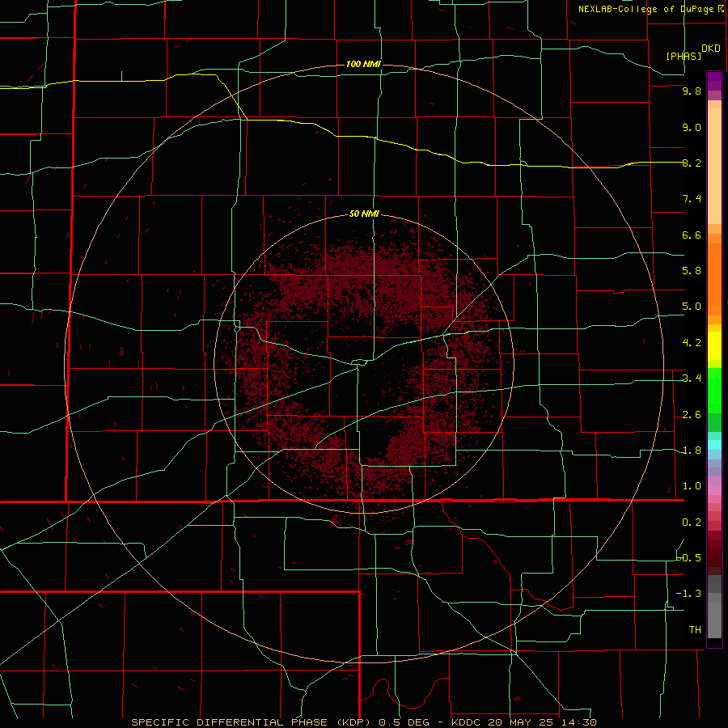Image resolution: width=728 pixels, height=728 pixels.
Task: Pick the cyan color bar segment
Action: pyautogui.click(x=714, y=445)
